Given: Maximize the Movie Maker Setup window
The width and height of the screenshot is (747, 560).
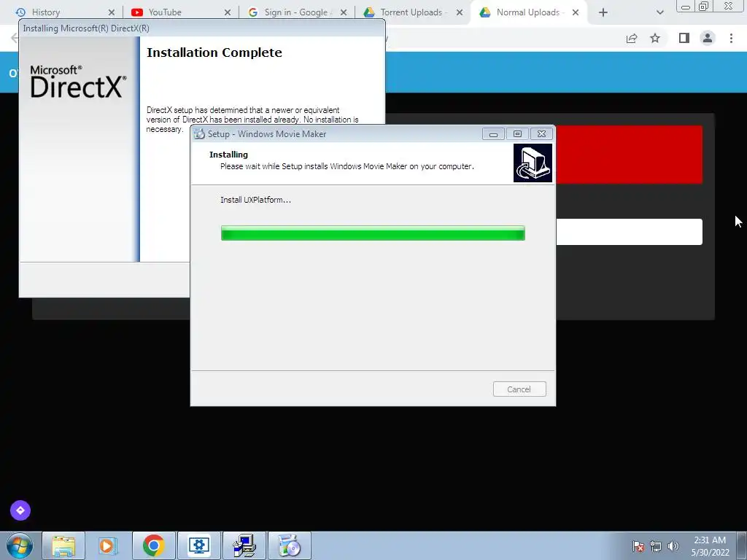Looking at the screenshot, I should click(517, 134).
